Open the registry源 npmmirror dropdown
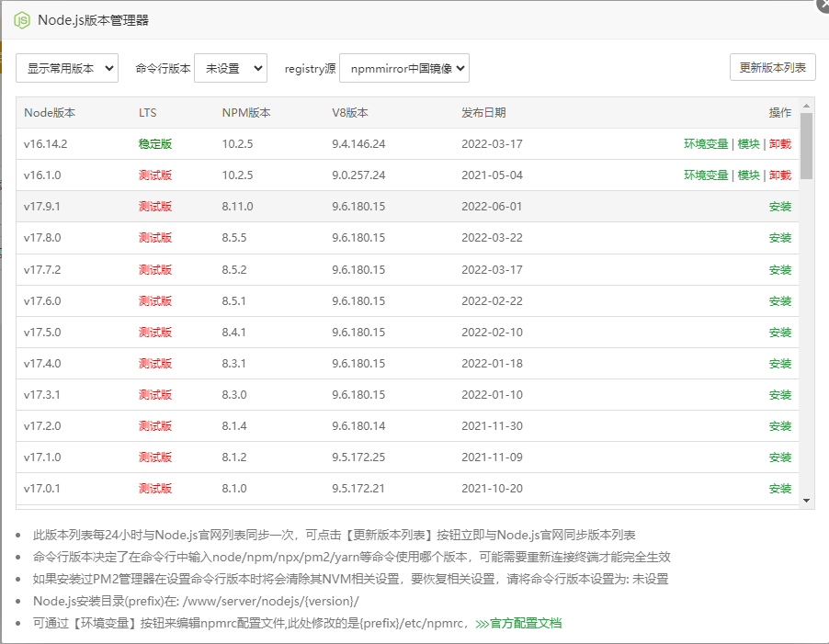The height and width of the screenshot is (644, 829). [x=404, y=68]
